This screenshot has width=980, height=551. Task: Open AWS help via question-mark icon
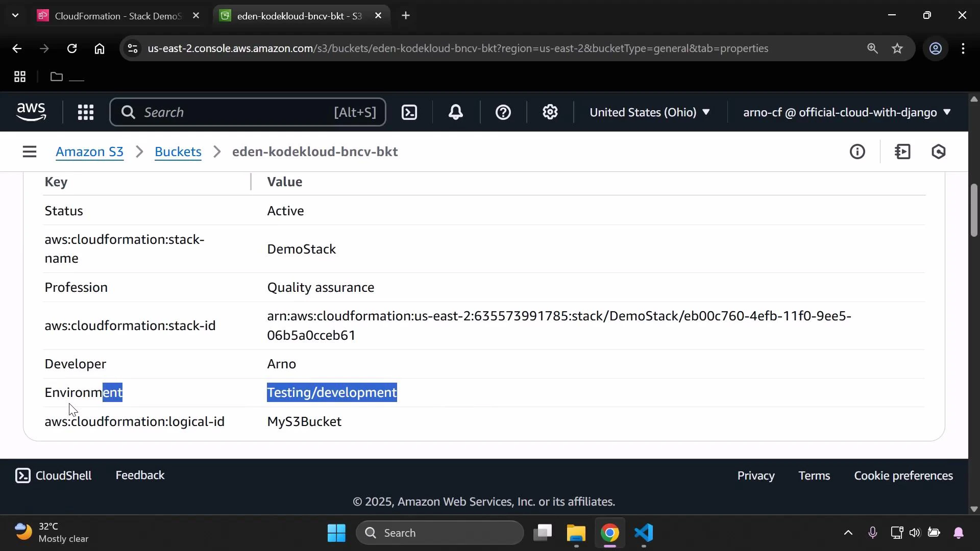[503, 112]
